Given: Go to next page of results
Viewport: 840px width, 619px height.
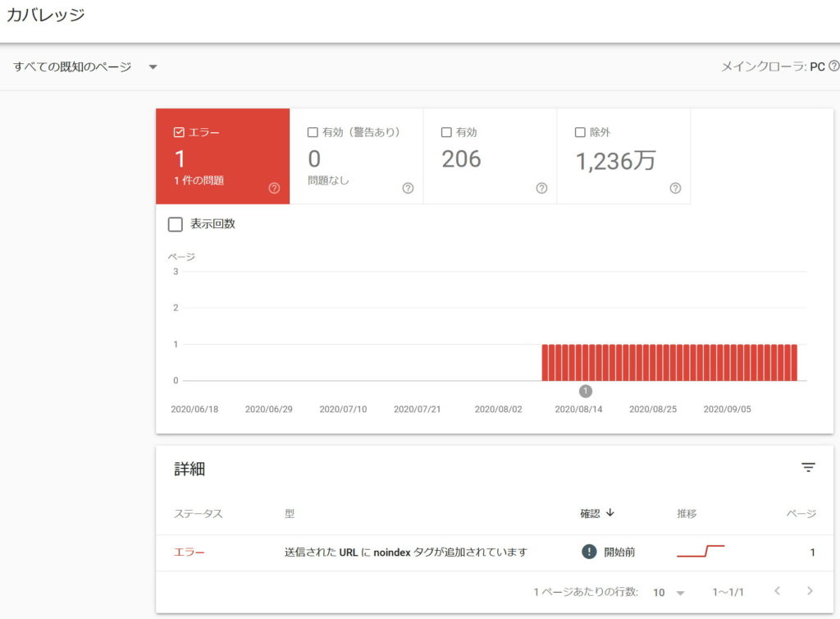Looking at the screenshot, I should coord(810,591).
